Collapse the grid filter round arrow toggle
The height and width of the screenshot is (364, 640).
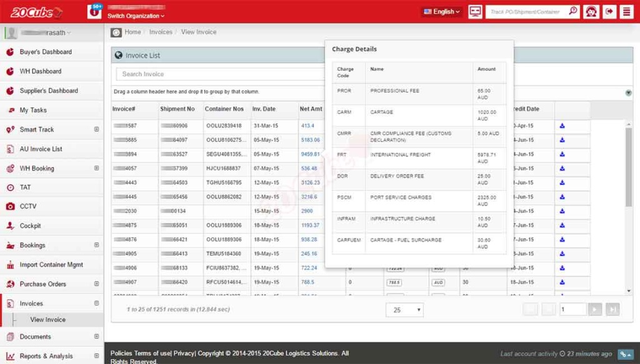(627, 93)
